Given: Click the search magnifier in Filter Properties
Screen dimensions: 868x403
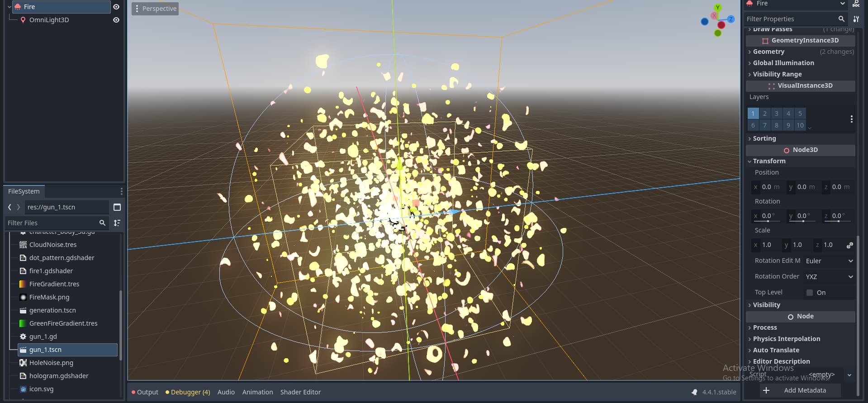Looking at the screenshot, I should 841,19.
